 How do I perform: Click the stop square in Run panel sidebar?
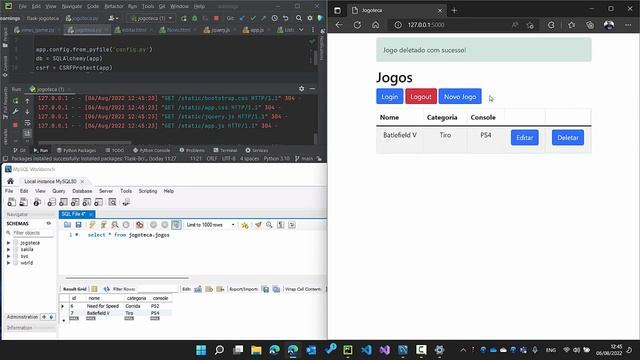[x=16, y=124]
